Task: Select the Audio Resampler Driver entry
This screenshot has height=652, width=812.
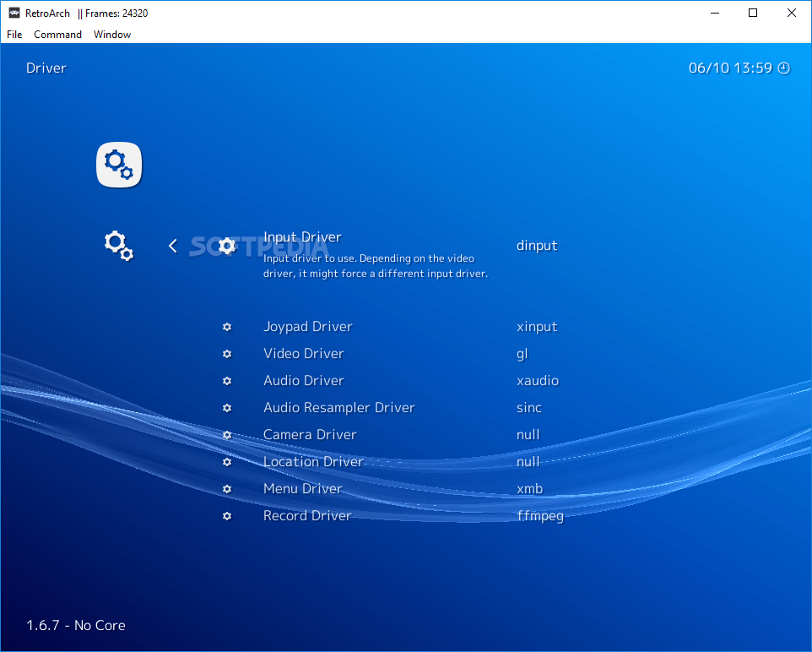Action: (339, 407)
